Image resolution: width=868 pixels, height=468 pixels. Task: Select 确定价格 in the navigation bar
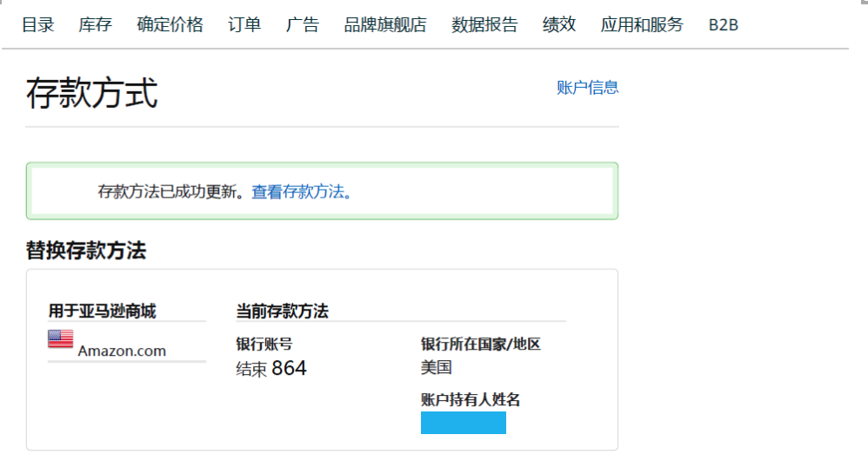click(x=170, y=24)
